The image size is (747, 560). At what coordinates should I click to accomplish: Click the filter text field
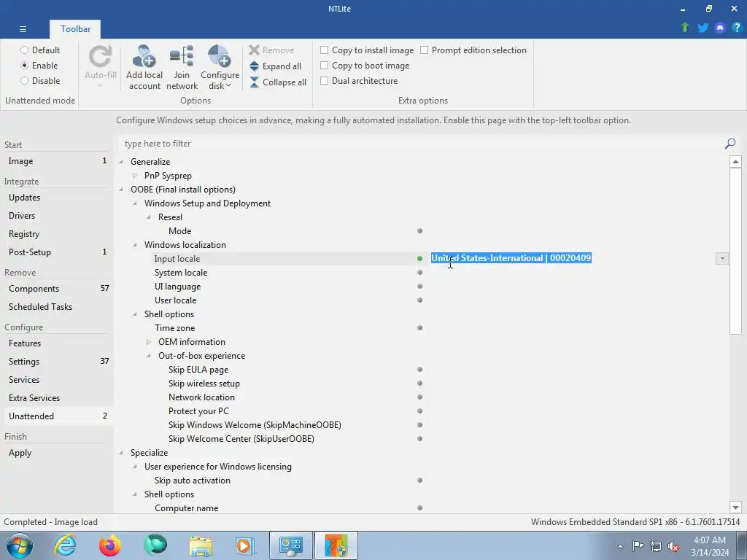(419, 144)
